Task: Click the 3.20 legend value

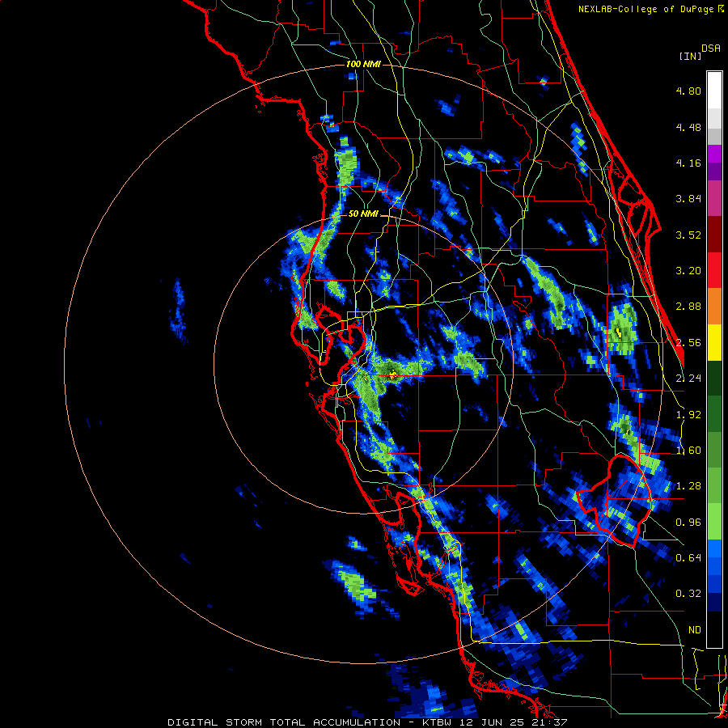Action: click(x=688, y=271)
